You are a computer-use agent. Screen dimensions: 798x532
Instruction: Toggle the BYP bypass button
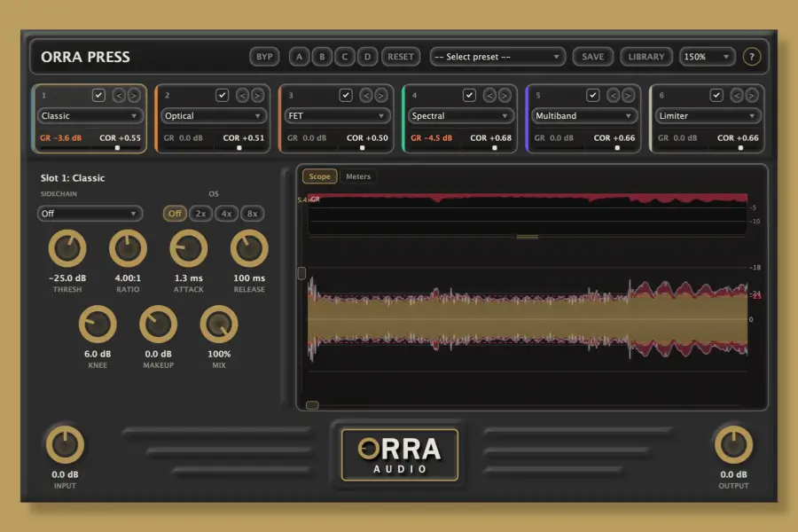(264, 57)
